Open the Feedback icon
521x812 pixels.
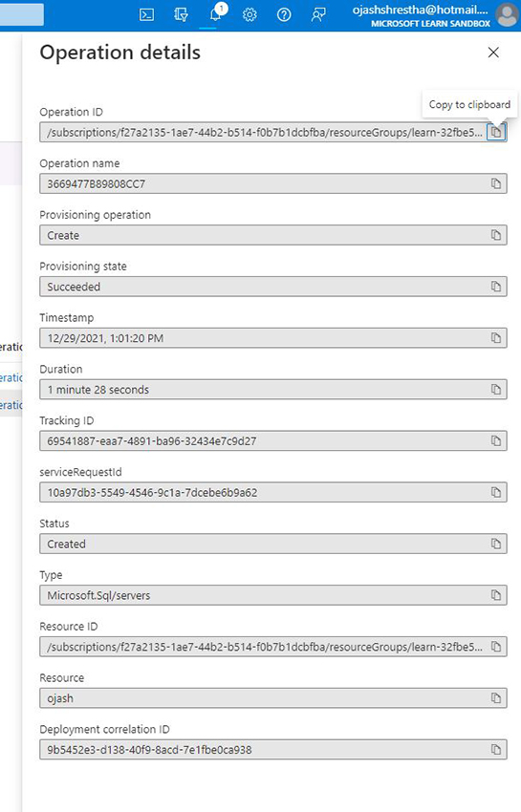317,15
